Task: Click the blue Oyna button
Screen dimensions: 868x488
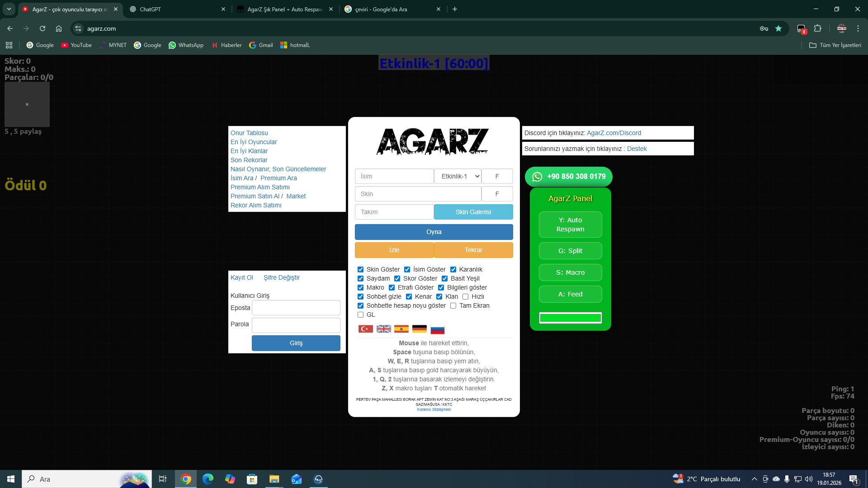Action: tap(434, 232)
